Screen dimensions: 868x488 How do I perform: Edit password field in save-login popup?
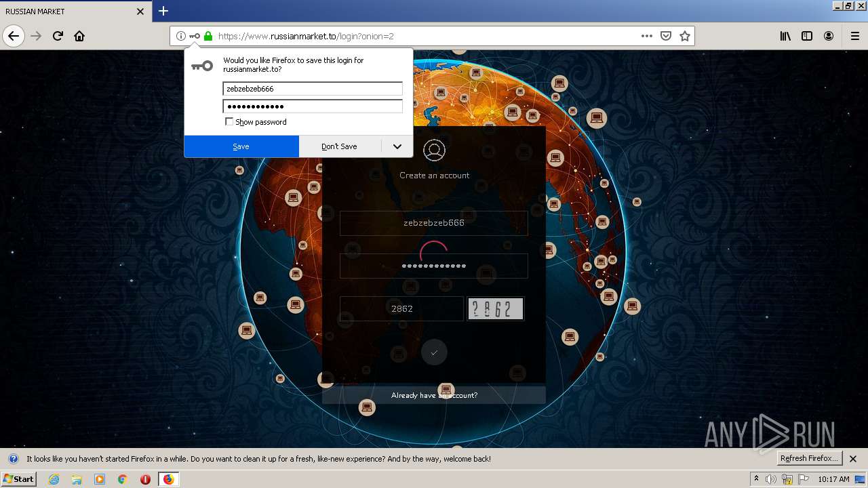point(313,106)
